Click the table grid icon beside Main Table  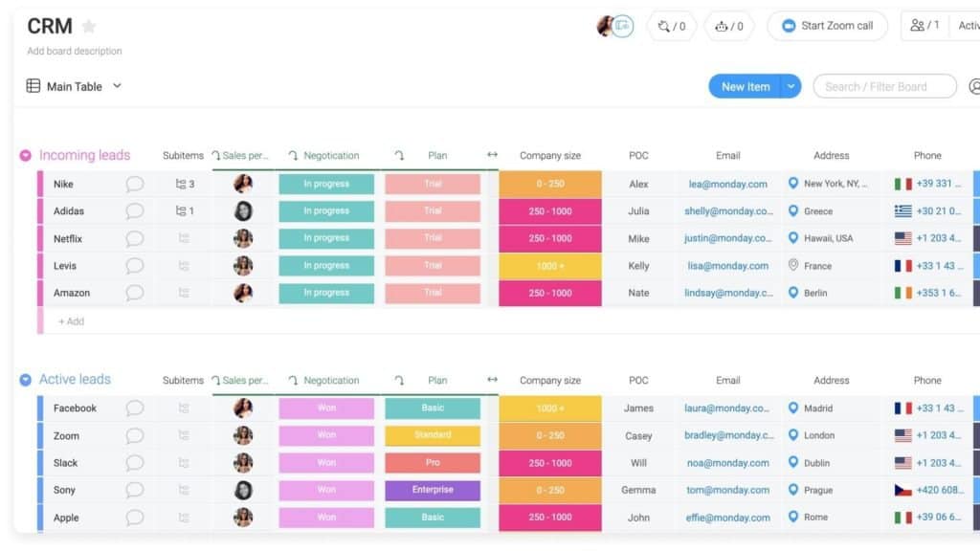pos(33,86)
